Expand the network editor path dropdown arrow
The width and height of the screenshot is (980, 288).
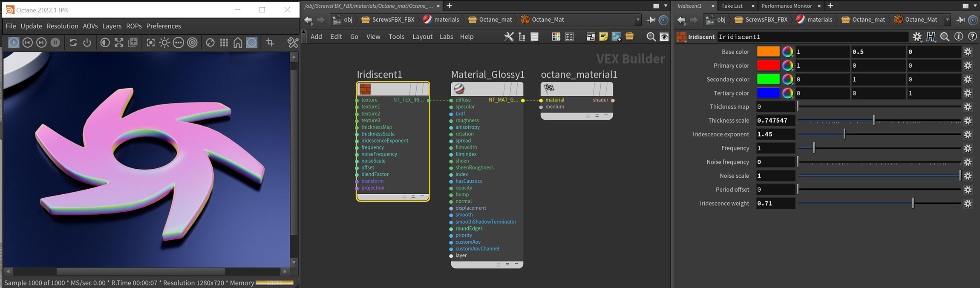point(638,20)
